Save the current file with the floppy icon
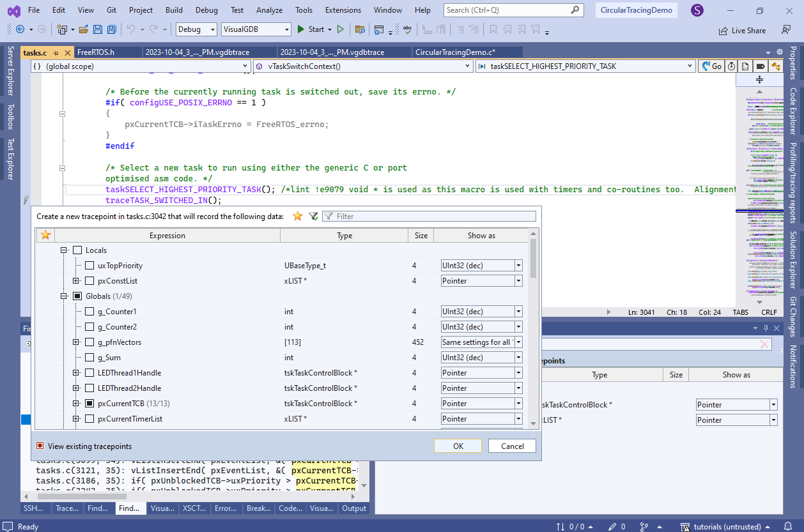This screenshot has width=804, height=532. [98, 29]
